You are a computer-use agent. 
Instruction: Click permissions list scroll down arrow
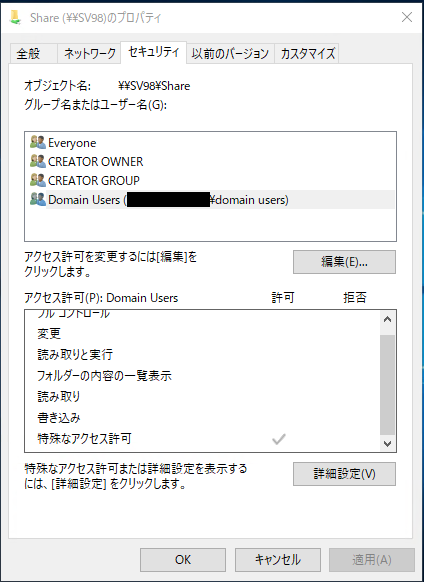[x=388, y=444]
